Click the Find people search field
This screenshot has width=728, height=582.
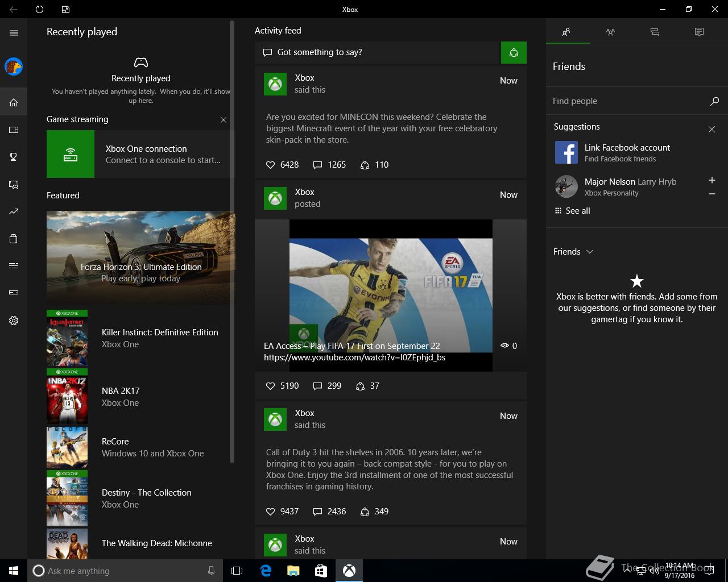click(x=628, y=101)
